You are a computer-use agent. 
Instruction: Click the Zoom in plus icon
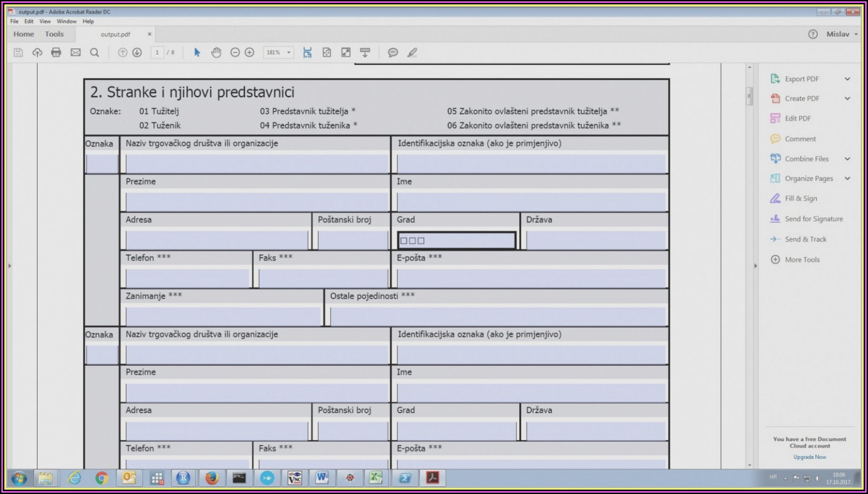click(250, 53)
